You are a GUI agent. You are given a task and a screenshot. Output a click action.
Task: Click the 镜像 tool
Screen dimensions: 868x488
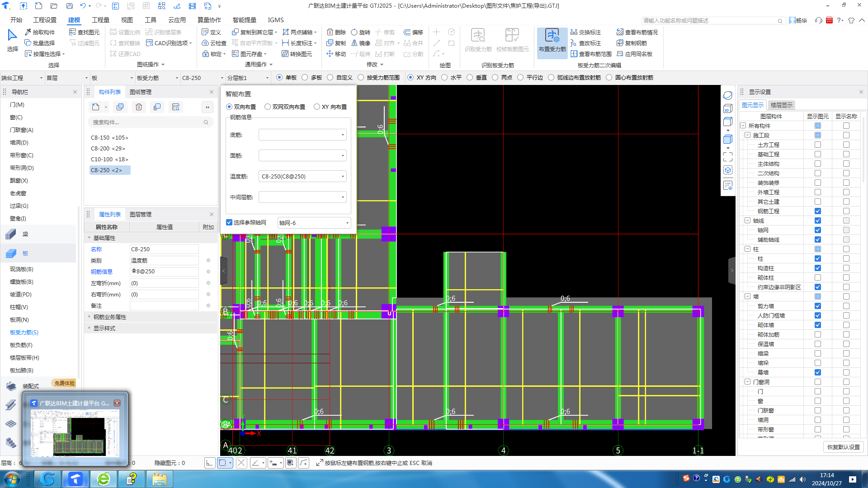pyautogui.click(x=361, y=43)
